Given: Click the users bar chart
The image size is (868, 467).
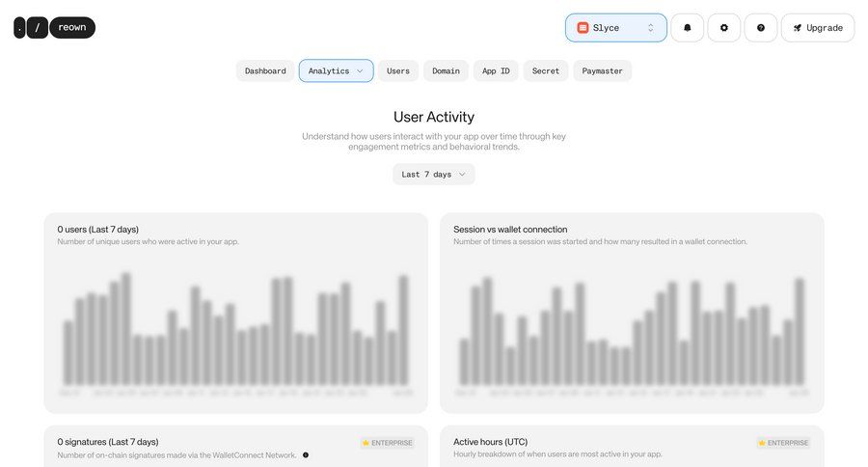Looking at the screenshot, I should pyautogui.click(x=236, y=328).
